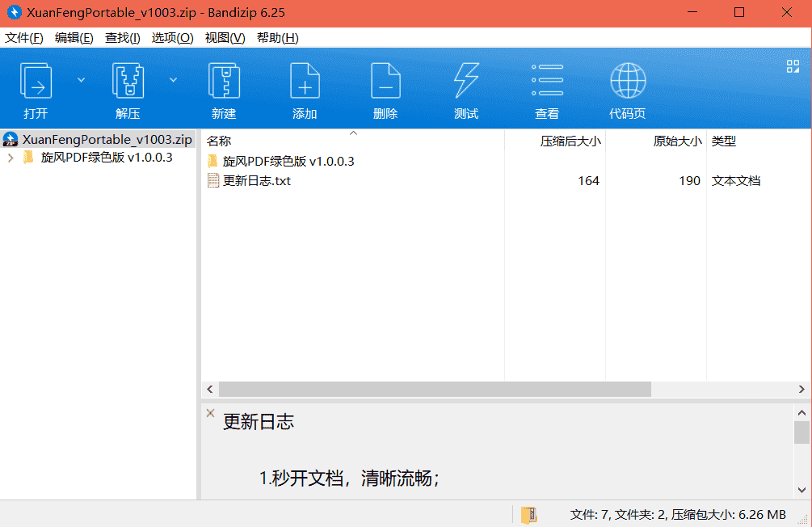Click the preview pane scroll down arrow
This screenshot has width=812, height=527.
point(801,490)
